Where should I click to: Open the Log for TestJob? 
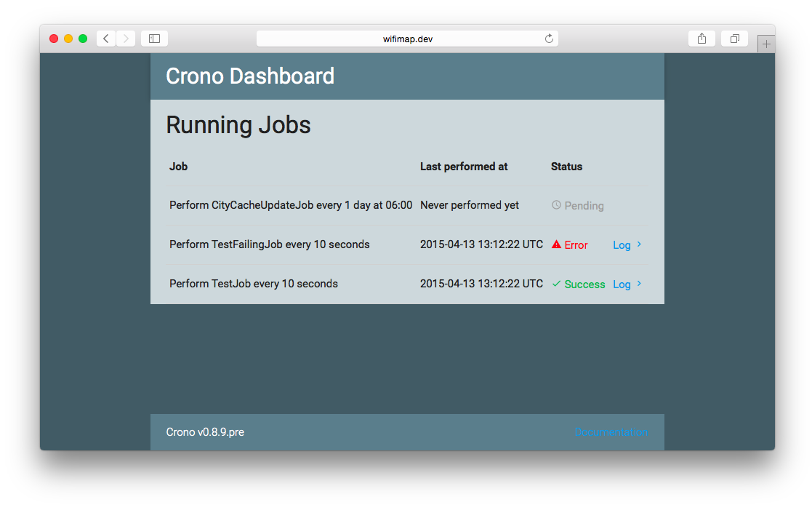tap(622, 284)
